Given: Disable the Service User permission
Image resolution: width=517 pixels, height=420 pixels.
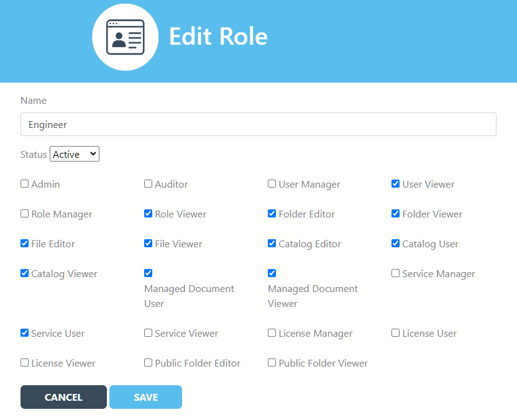Looking at the screenshot, I should [24, 332].
